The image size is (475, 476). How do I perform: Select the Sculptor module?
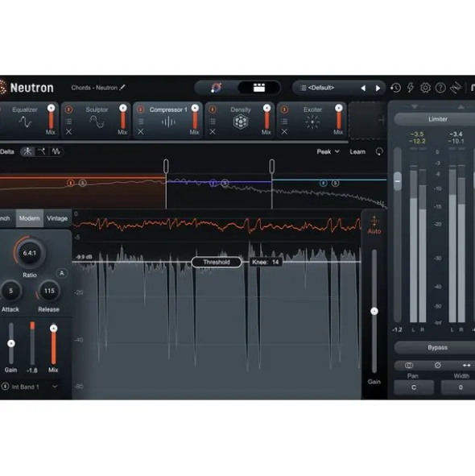[97, 121]
